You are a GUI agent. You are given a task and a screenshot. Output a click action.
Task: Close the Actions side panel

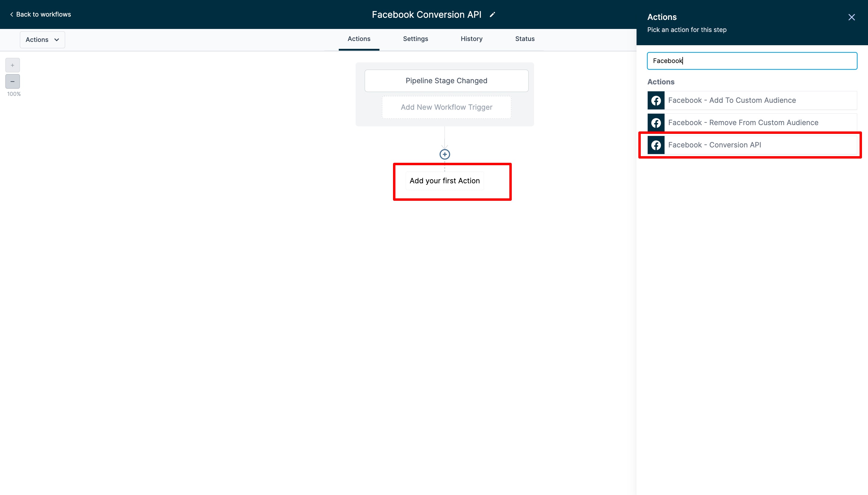(851, 17)
